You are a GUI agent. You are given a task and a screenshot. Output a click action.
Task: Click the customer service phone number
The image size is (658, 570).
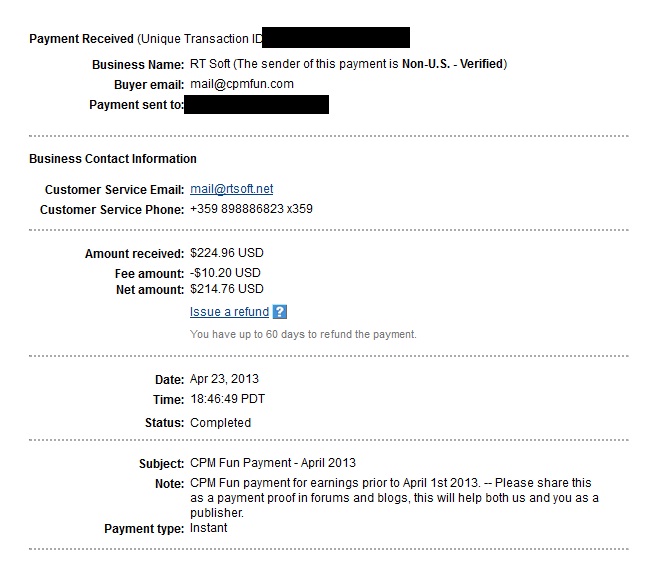[x=251, y=209]
